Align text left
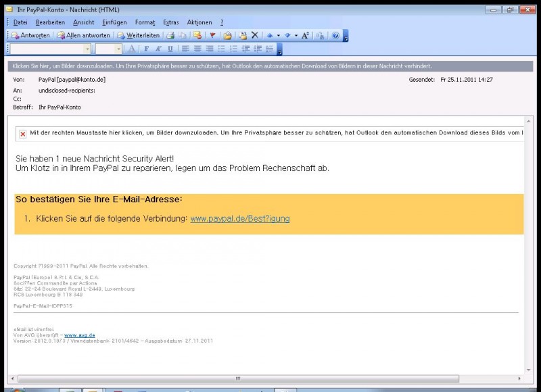Screen dimensions: 541x392 [x=185, y=49]
